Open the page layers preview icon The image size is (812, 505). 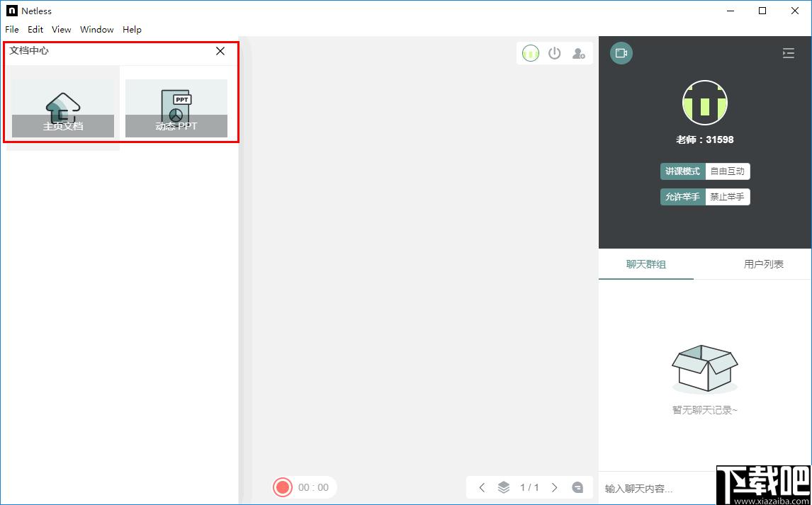(503, 487)
